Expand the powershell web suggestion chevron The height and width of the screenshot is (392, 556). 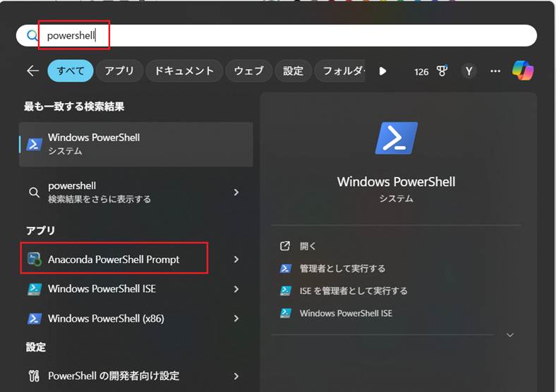click(236, 192)
